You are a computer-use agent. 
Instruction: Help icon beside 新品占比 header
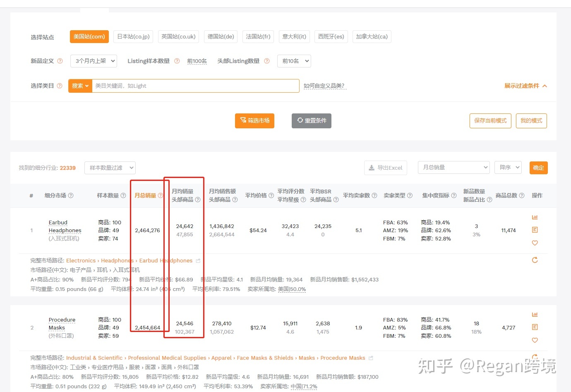coord(489,200)
